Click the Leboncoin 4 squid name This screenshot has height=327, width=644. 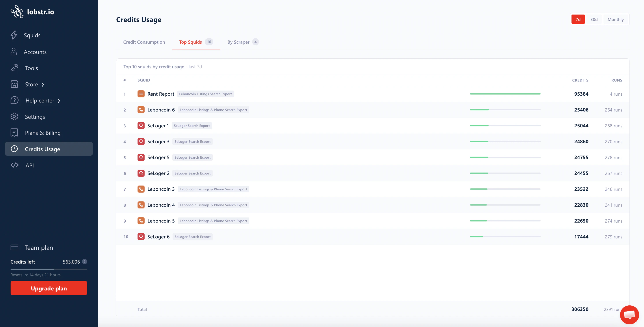(161, 205)
